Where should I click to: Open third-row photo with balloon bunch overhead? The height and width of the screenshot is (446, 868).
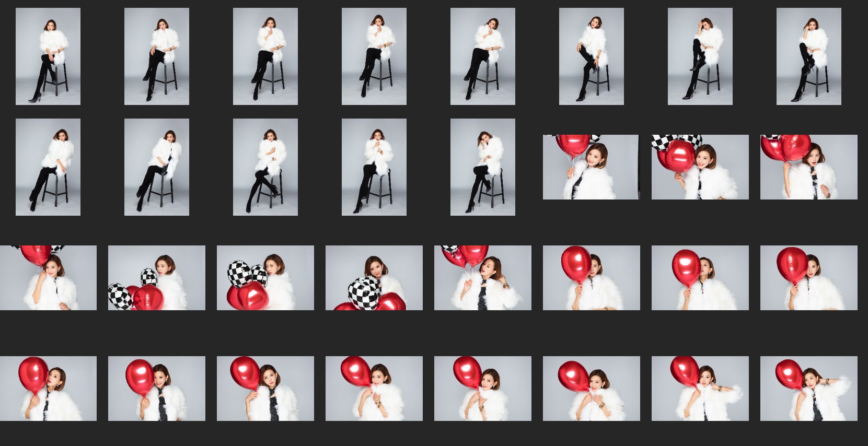[x=482, y=278]
